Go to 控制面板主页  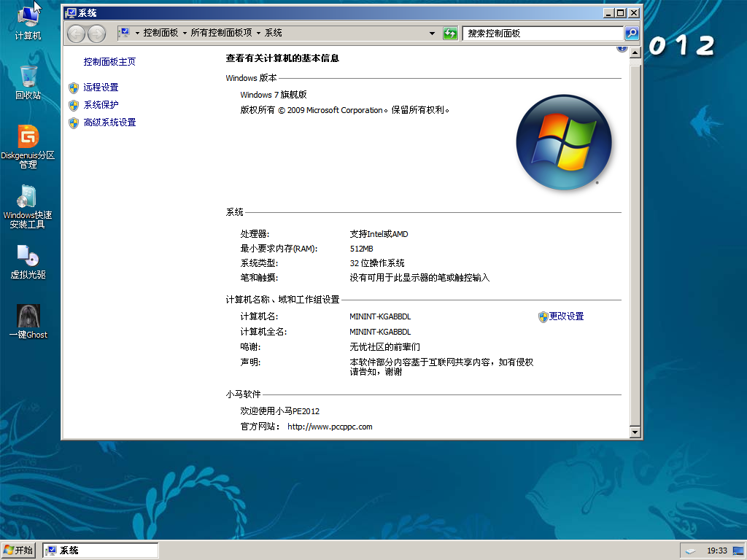coord(109,62)
